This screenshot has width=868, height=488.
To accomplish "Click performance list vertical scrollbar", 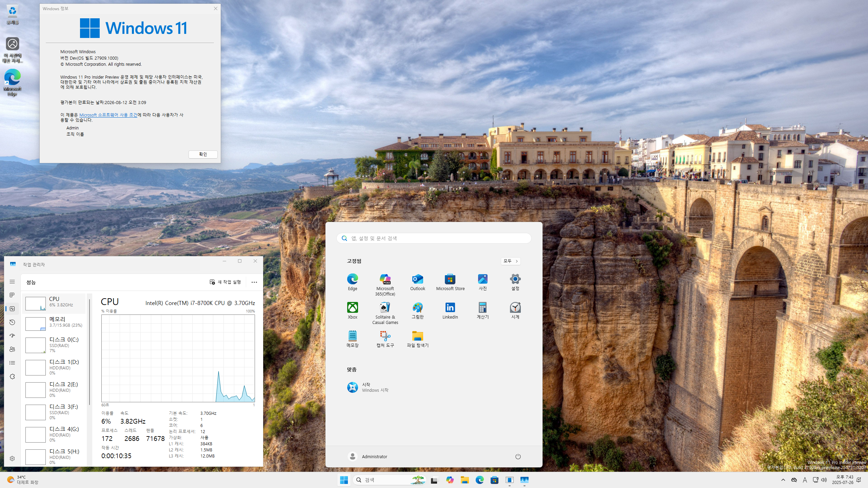I will (90, 352).
